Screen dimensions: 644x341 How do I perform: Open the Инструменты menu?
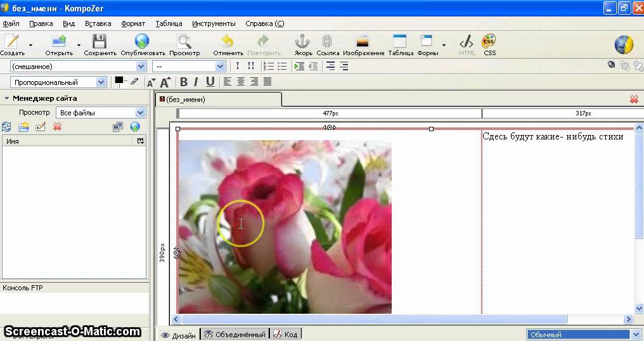pyautogui.click(x=214, y=23)
